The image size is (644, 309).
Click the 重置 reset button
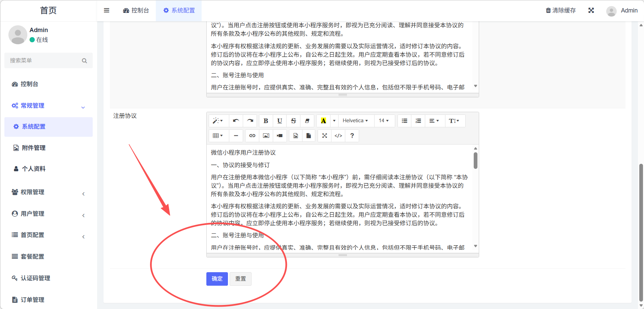coord(240,279)
